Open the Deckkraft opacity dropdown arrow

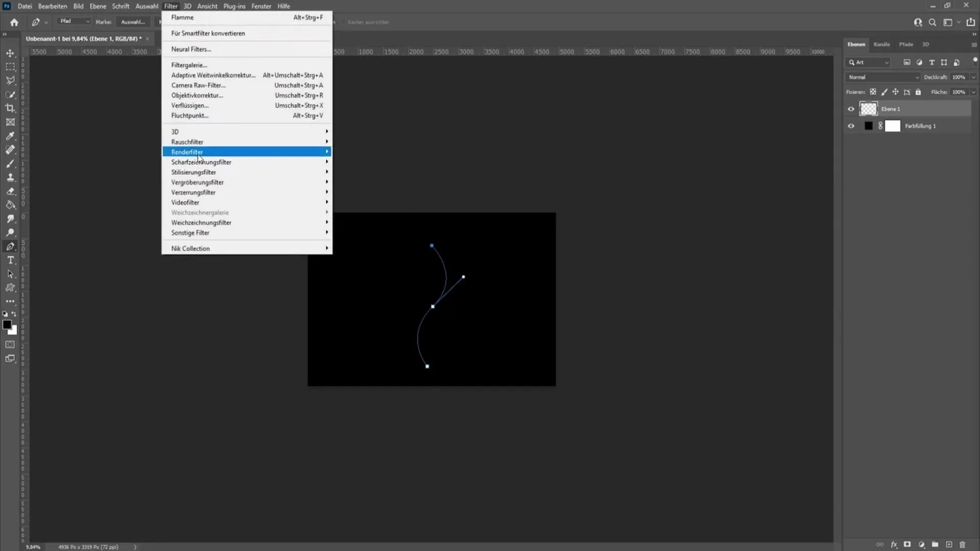(x=973, y=77)
